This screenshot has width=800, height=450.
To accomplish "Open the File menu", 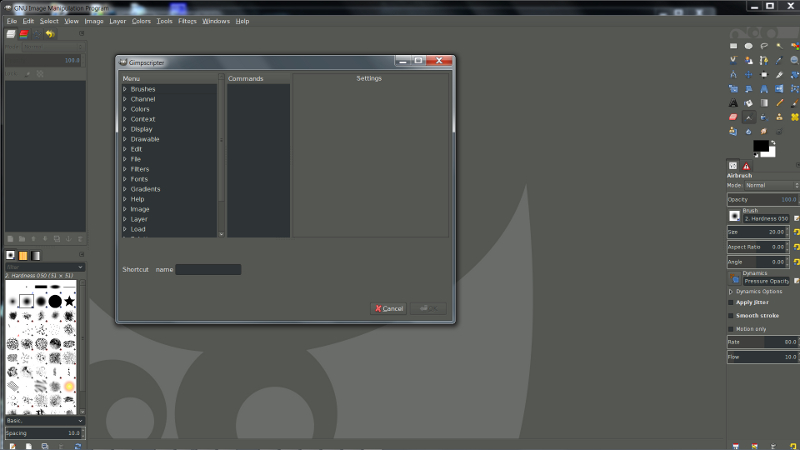I will tap(12, 21).
